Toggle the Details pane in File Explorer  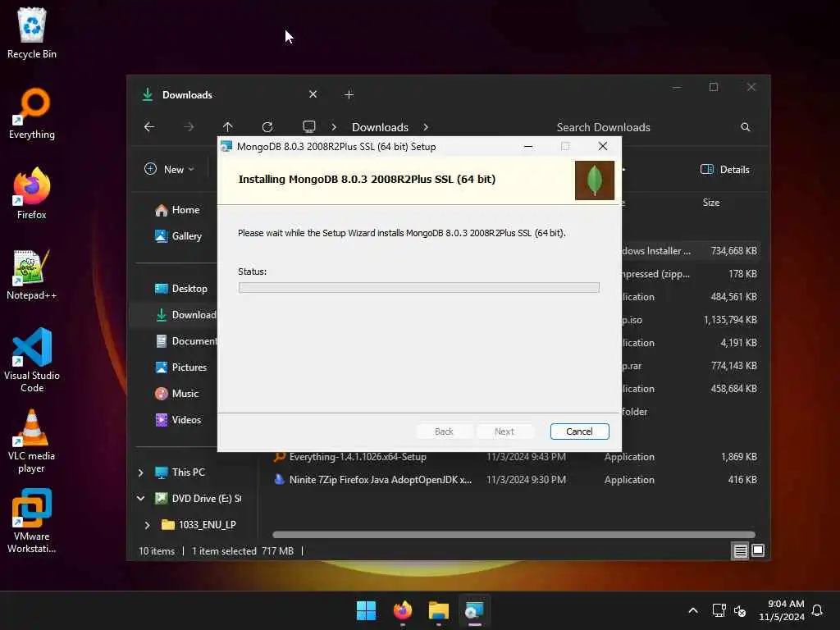pos(725,169)
